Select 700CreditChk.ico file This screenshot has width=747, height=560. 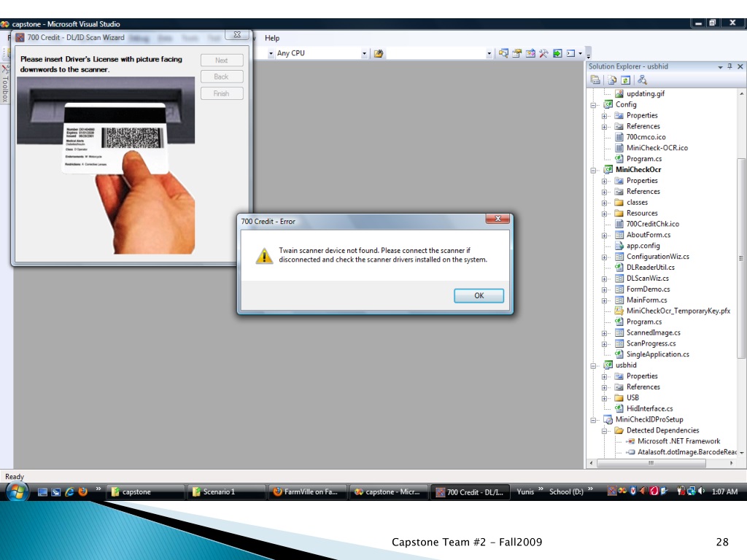tap(653, 224)
